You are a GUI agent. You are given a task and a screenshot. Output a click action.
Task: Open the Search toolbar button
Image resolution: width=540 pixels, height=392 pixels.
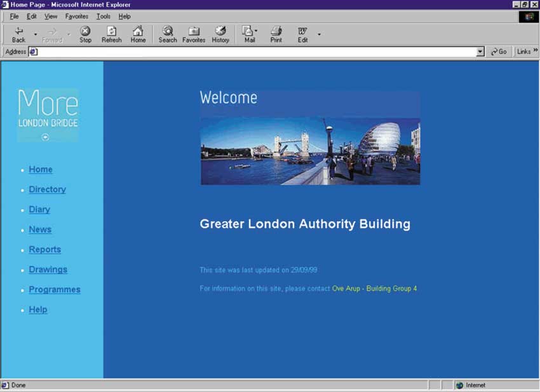coord(168,34)
